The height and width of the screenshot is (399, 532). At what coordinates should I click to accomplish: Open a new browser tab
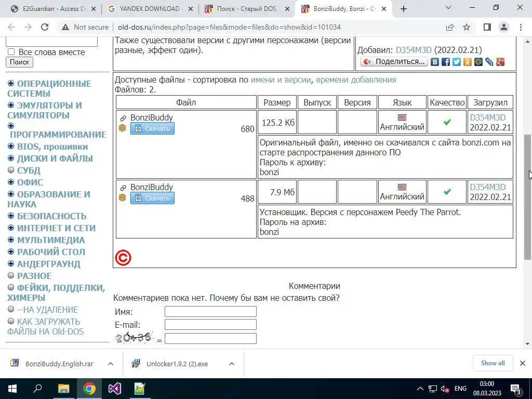point(403,9)
